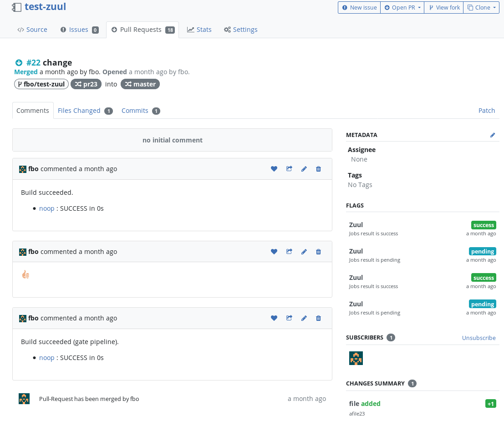Viewport: 504px width, 421px height.
Task: Click the New issue button
Action: coord(359,8)
